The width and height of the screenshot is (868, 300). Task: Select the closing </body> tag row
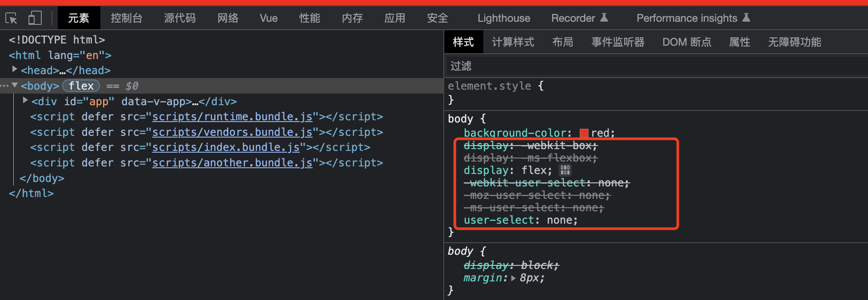[x=42, y=178]
